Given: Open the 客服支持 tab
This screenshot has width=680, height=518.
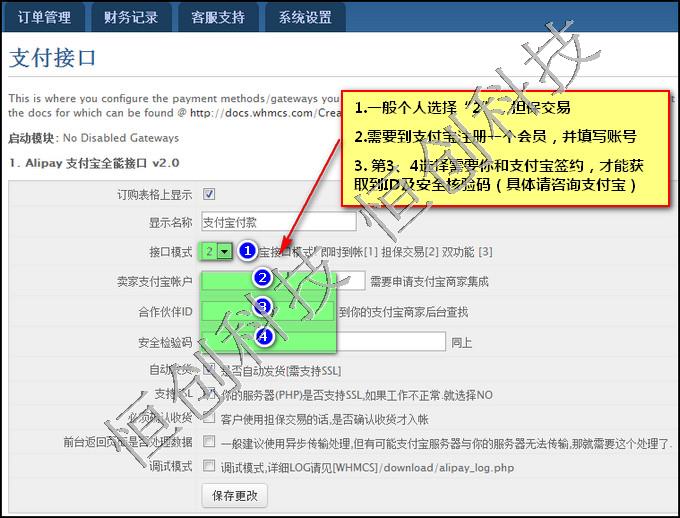Looking at the screenshot, I should tap(218, 17).
